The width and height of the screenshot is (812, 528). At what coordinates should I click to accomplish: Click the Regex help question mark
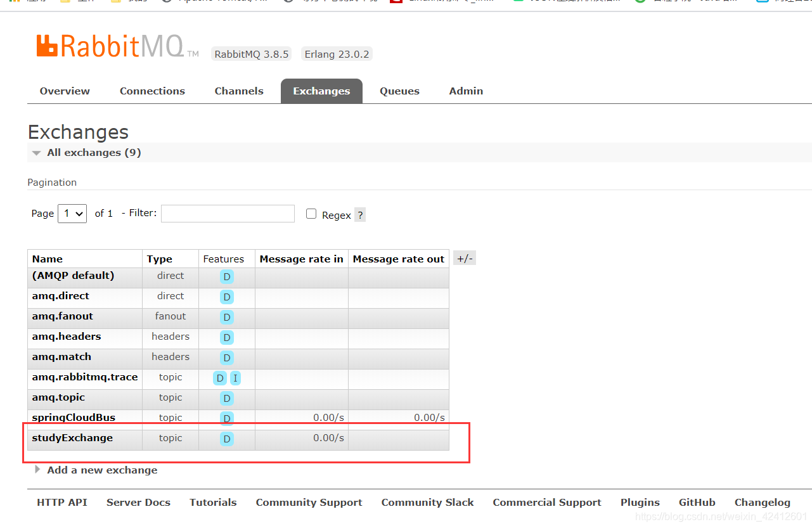pyautogui.click(x=360, y=215)
